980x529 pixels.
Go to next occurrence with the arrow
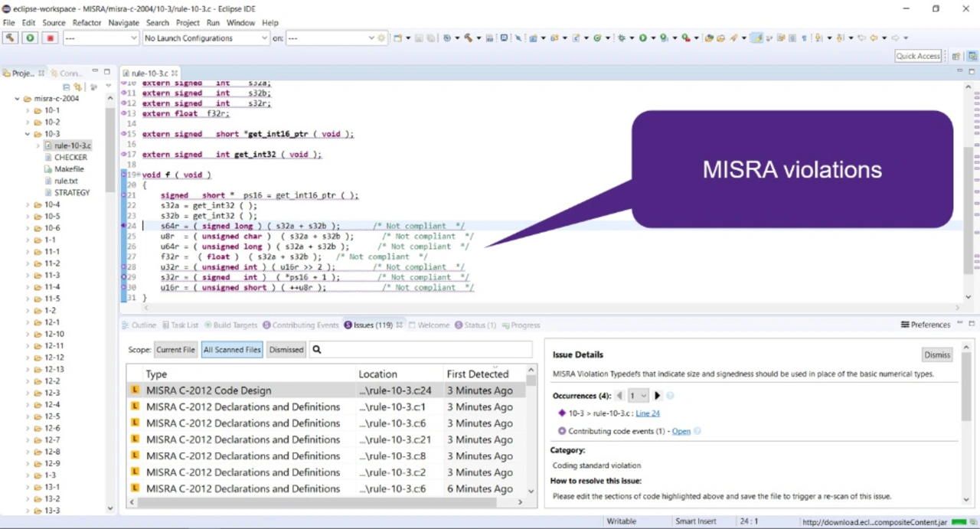coord(657,396)
